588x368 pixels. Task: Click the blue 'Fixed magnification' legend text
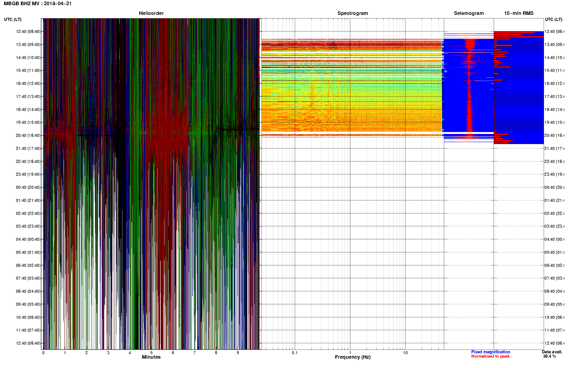click(x=491, y=352)
